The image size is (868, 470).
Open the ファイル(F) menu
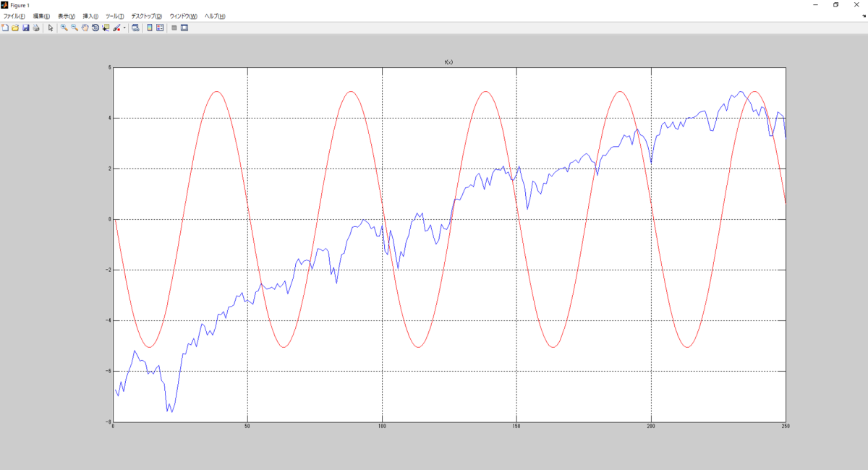click(x=14, y=16)
